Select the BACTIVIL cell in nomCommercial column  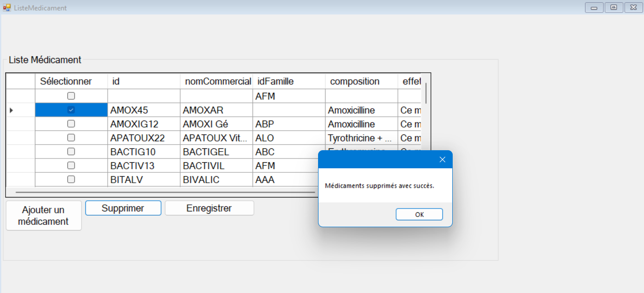pyautogui.click(x=216, y=166)
